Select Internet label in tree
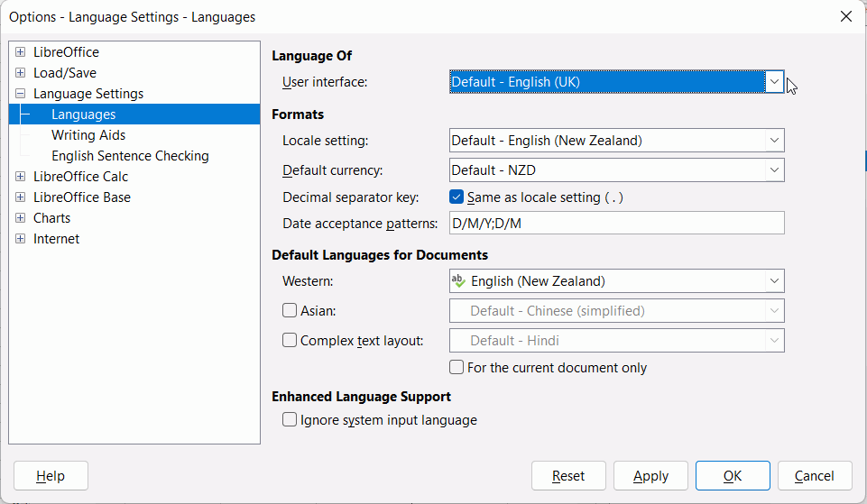 57,239
